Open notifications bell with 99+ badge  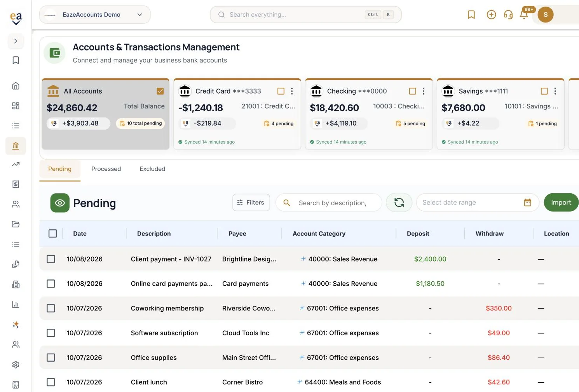pos(524,15)
